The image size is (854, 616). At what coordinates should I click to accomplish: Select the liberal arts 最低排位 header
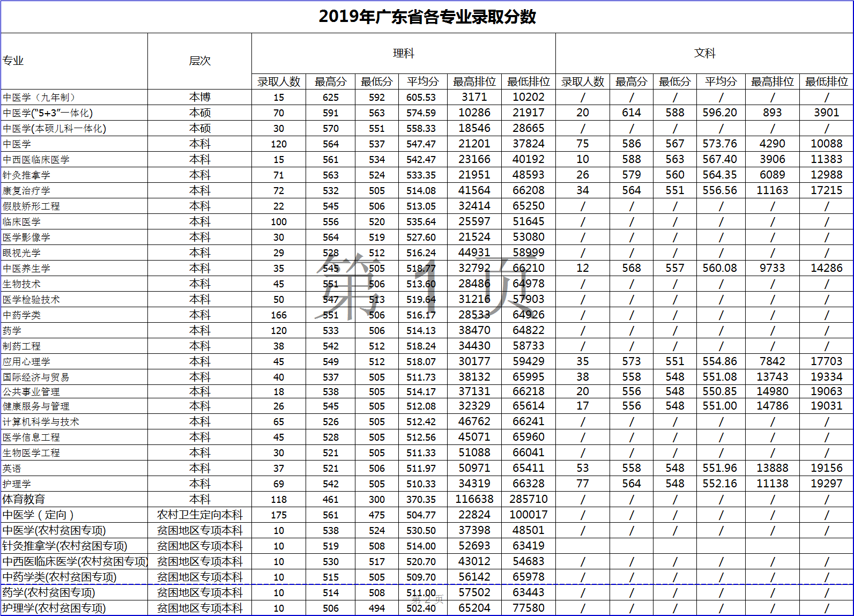827,81
